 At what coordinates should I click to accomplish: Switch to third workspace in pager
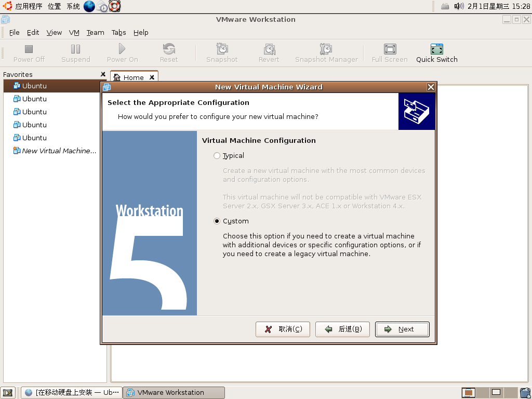point(496,393)
